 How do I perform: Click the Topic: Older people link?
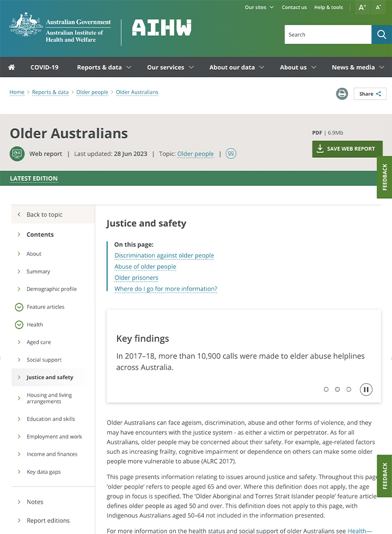pos(195,154)
